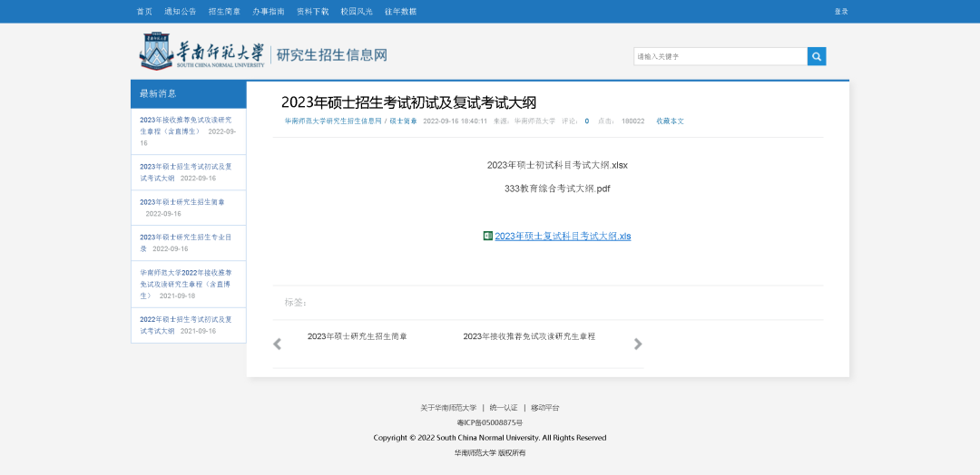Open the 往年数据 navigation item
This screenshot has height=475, width=980.
coord(401,11)
